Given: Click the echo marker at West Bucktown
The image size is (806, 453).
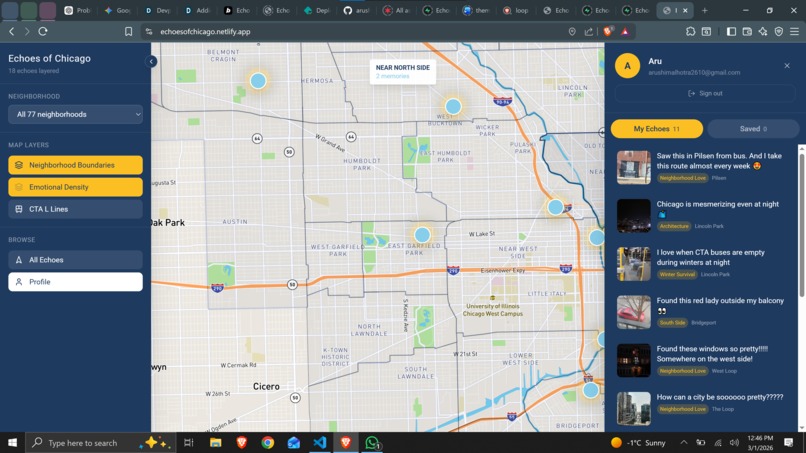Looking at the screenshot, I should [453, 106].
